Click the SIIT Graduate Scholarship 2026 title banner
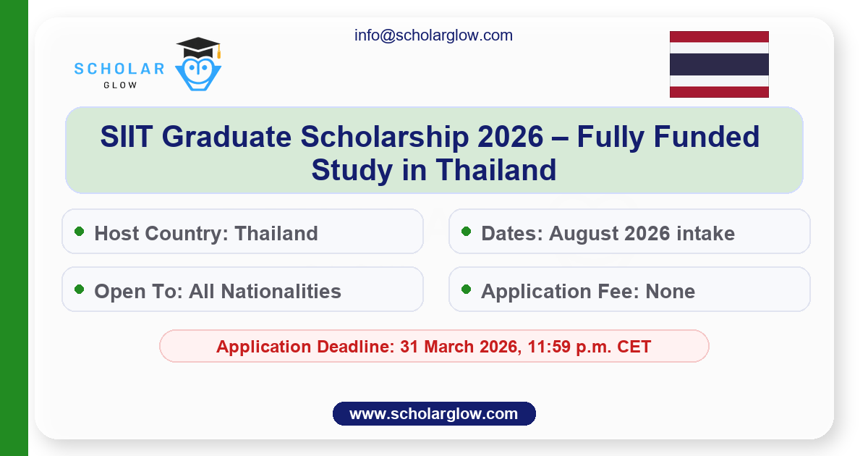The height and width of the screenshot is (456, 868). click(x=434, y=151)
